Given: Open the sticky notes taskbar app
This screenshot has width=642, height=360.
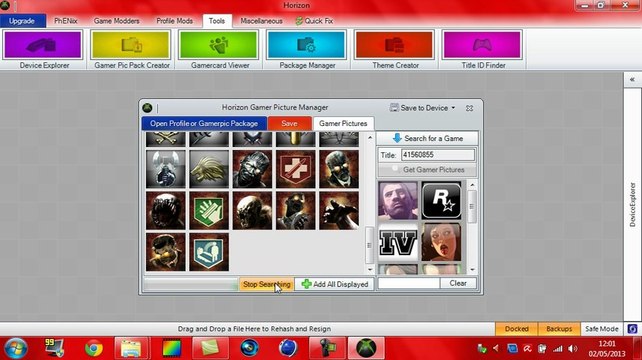Looking at the screenshot, I should pos(209,349).
